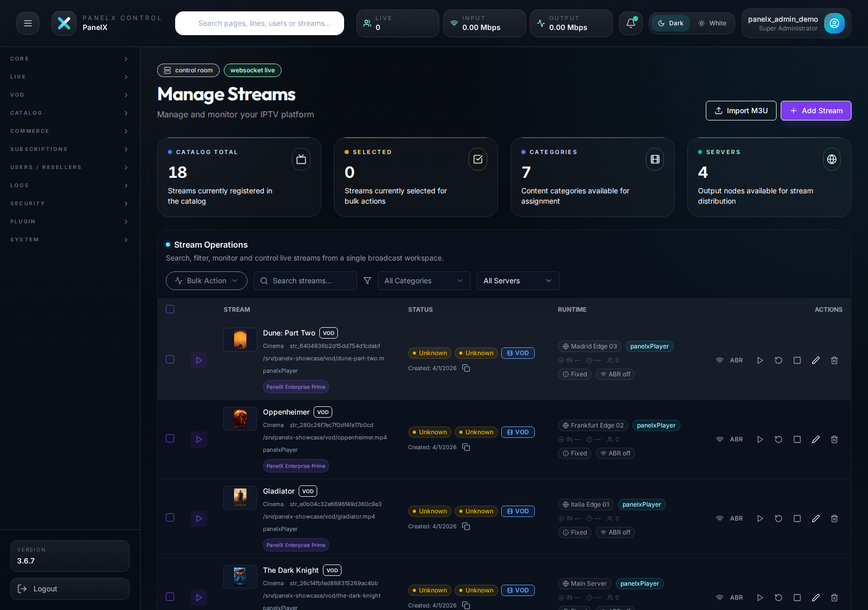Expand the USERS / RESELLERS sidebar section

click(70, 167)
